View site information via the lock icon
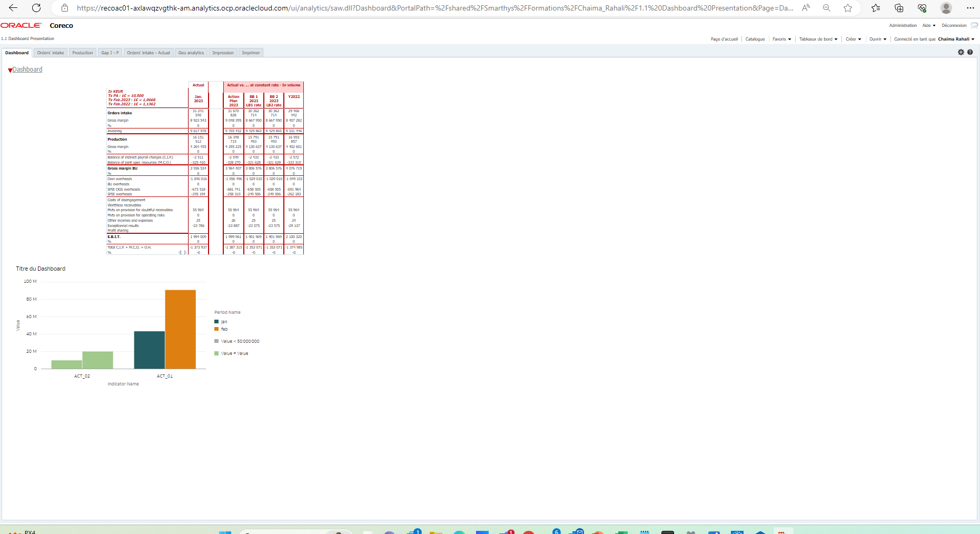 tap(65, 8)
